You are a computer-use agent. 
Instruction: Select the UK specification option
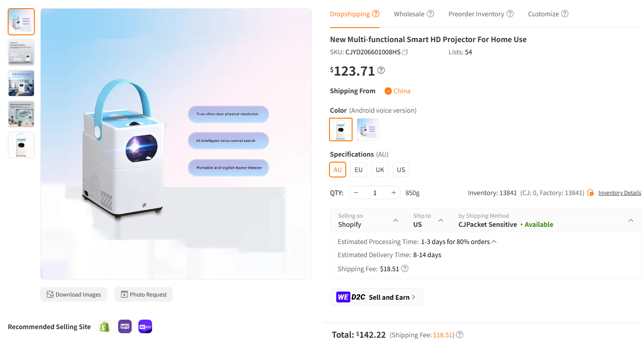380,170
